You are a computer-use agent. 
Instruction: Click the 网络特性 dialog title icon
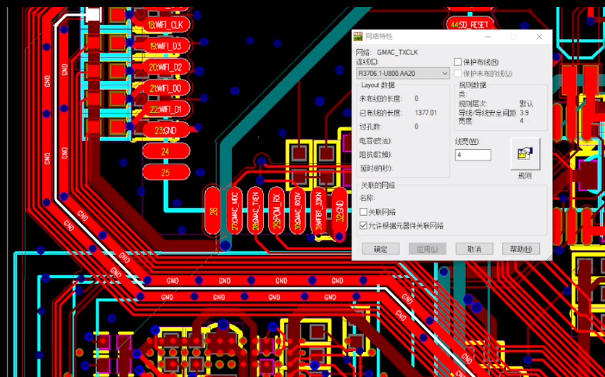(x=358, y=37)
